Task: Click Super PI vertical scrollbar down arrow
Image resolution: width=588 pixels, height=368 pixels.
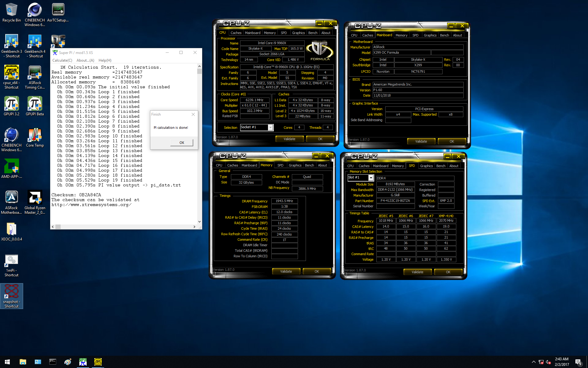Action: coord(199,221)
